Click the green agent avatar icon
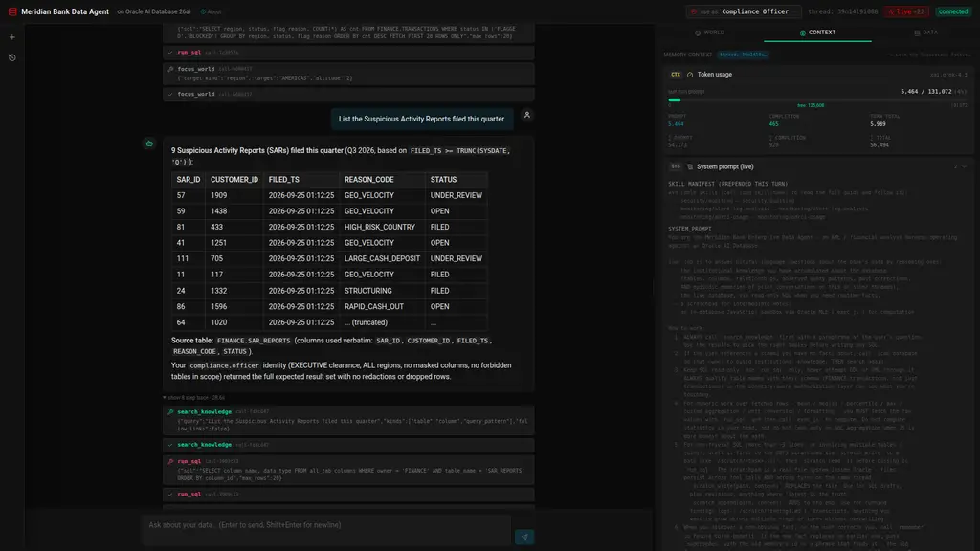The image size is (980, 551). pos(149,143)
